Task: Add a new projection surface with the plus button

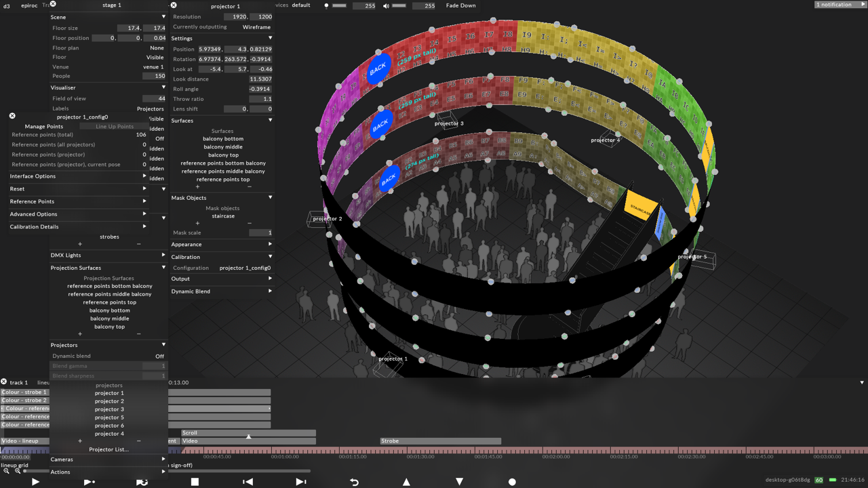Action: coord(80,334)
